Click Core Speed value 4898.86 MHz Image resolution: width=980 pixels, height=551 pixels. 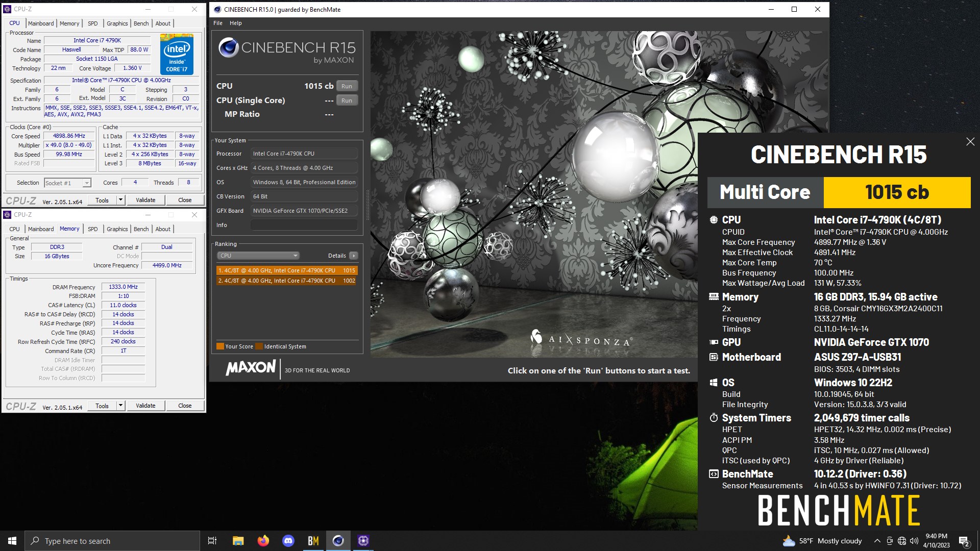pyautogui.click(x=69, y=136)
